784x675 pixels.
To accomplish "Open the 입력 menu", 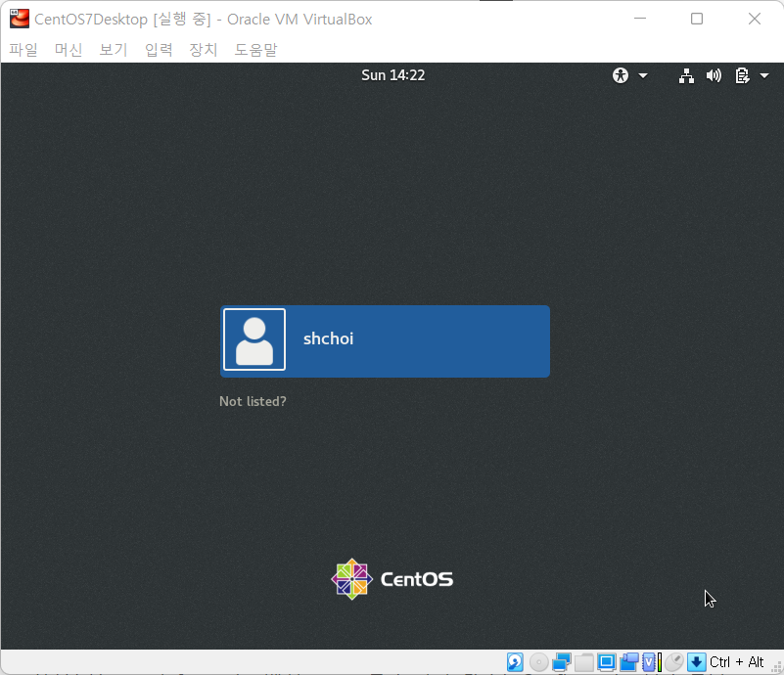I will pos(159,50).
